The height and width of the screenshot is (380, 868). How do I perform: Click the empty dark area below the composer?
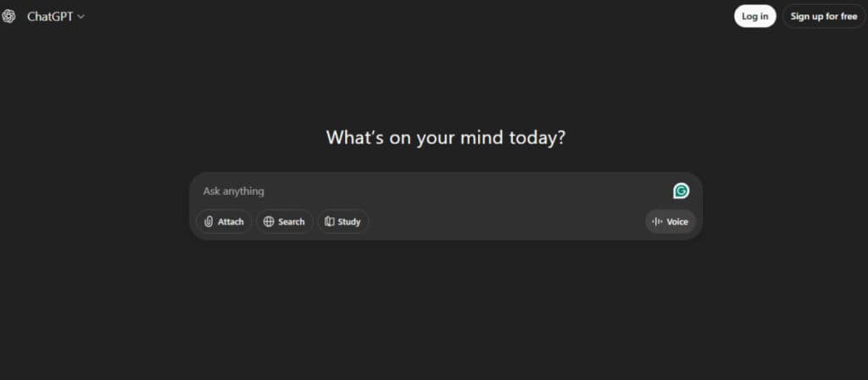445,314
